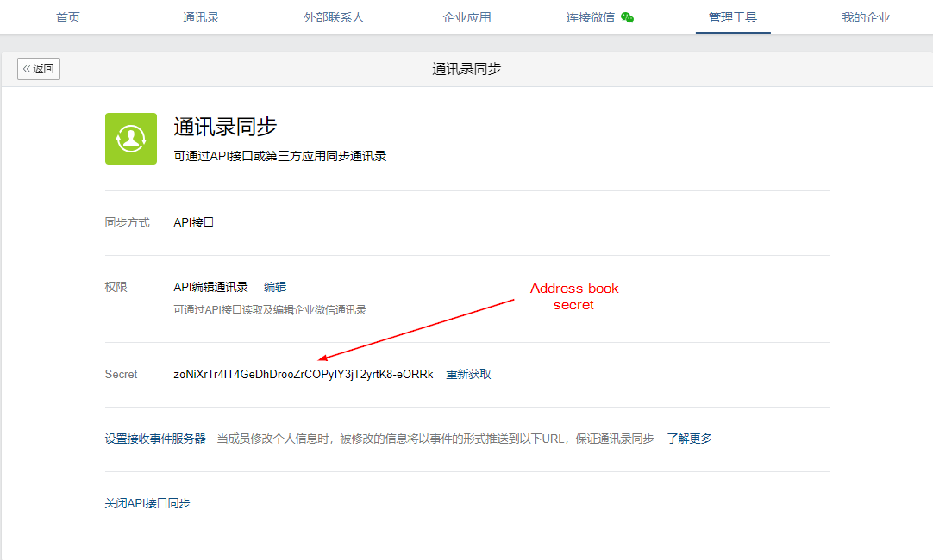This screenshot has width=933, height=560.
Task: Click the green 通讯录同步 app icon
Action: point(130,139)
